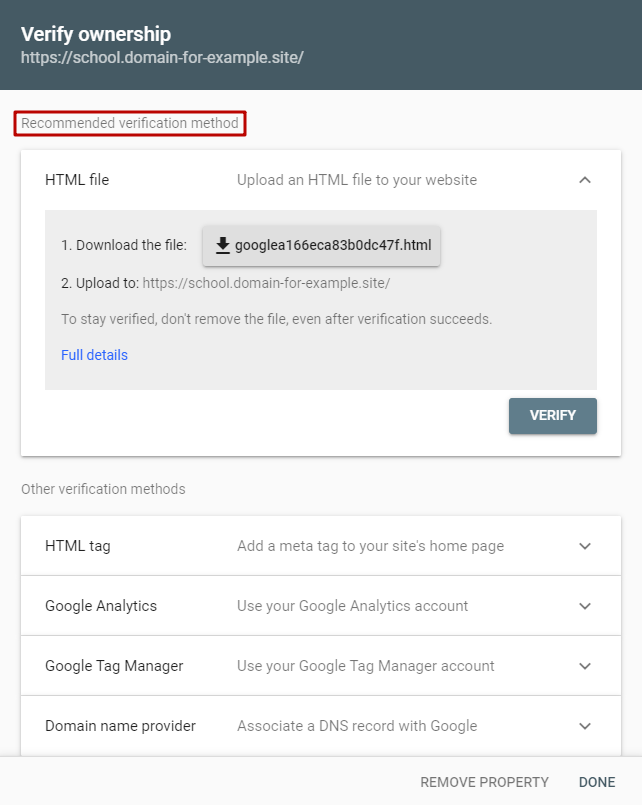Open the Full details link
Image resolution: width=642 pixels, height=805 pixels.
coord(94,355)
